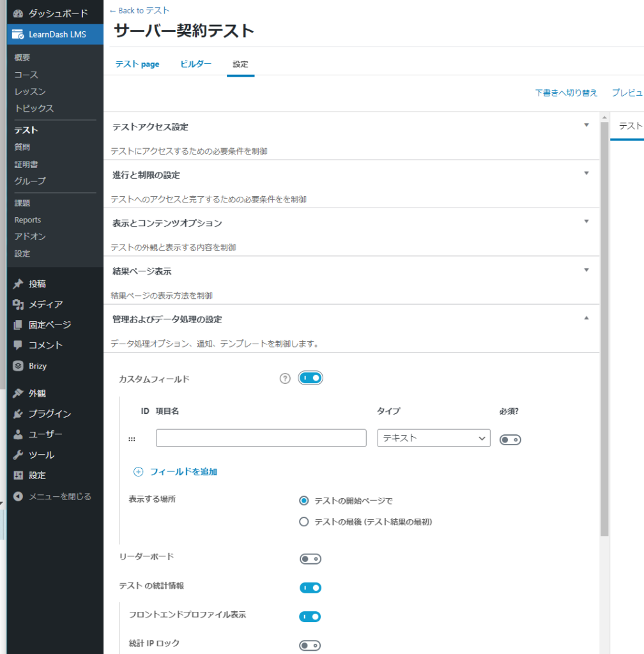Disable the カスタムフィールド toggle
Image resolution: width=644 pixels, height=654 pixels.
point(310,379)
